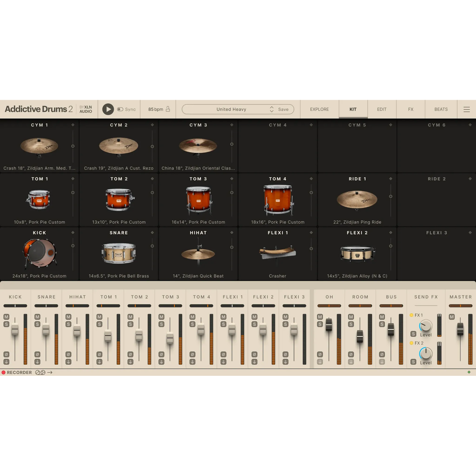Viewport: 476px width, 476px height.
Task: Click the phase invert icon on the Kick channel
Action: pyautogui.click(x=6, y=354)
